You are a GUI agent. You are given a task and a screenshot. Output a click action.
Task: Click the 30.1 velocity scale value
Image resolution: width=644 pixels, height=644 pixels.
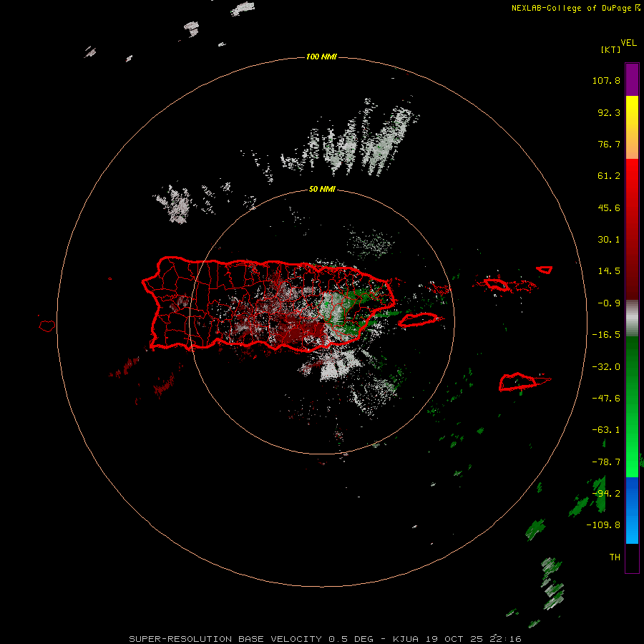tap(609, 240)
